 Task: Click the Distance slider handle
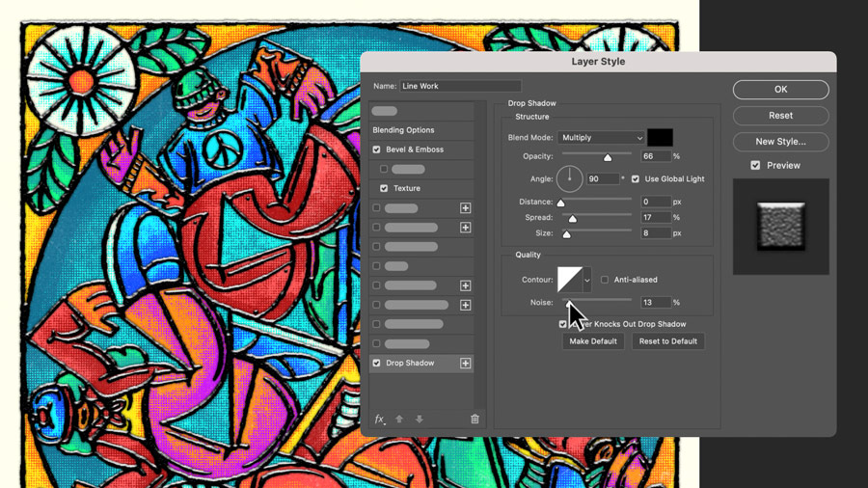click(560, 203)
